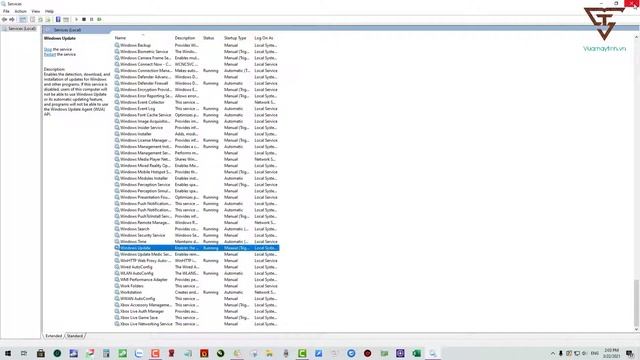Click the taskbar clock showing the time
The image size is (640, 360).
(x=611, y=353)
